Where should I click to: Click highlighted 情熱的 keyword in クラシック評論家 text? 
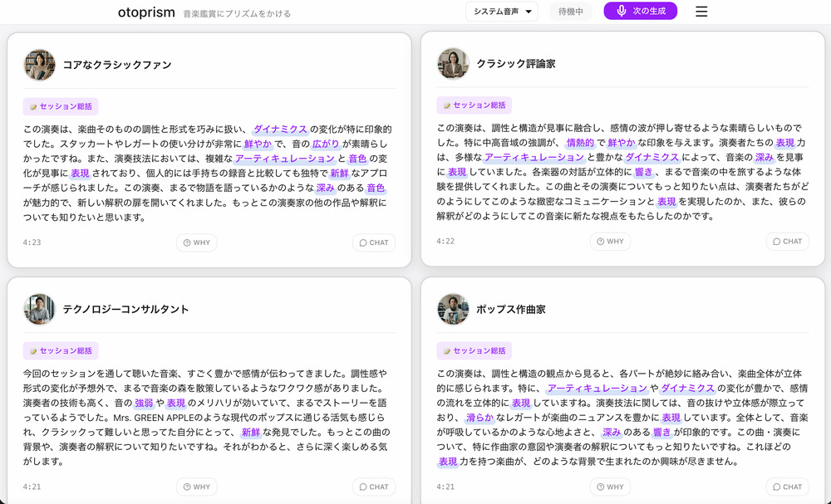580,143
